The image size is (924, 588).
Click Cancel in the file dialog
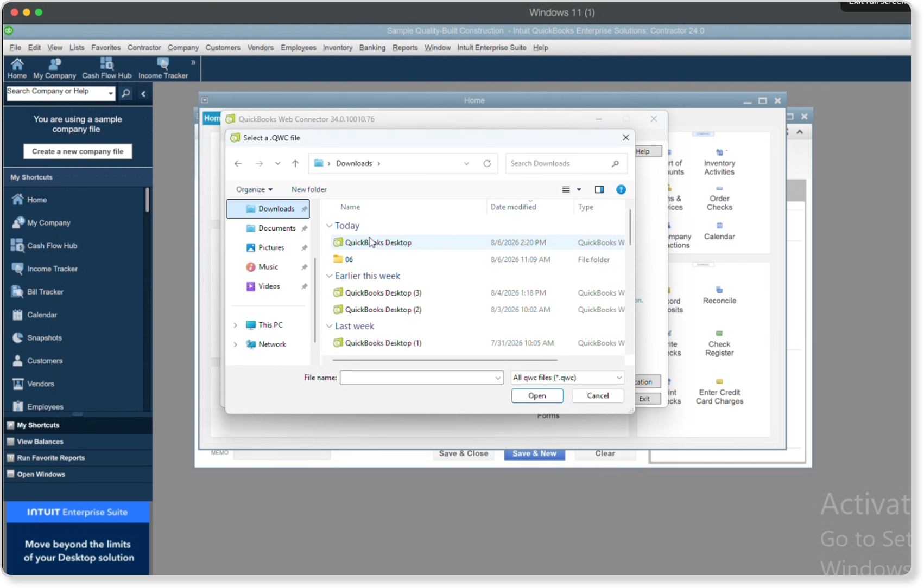(x=598, y=396)
